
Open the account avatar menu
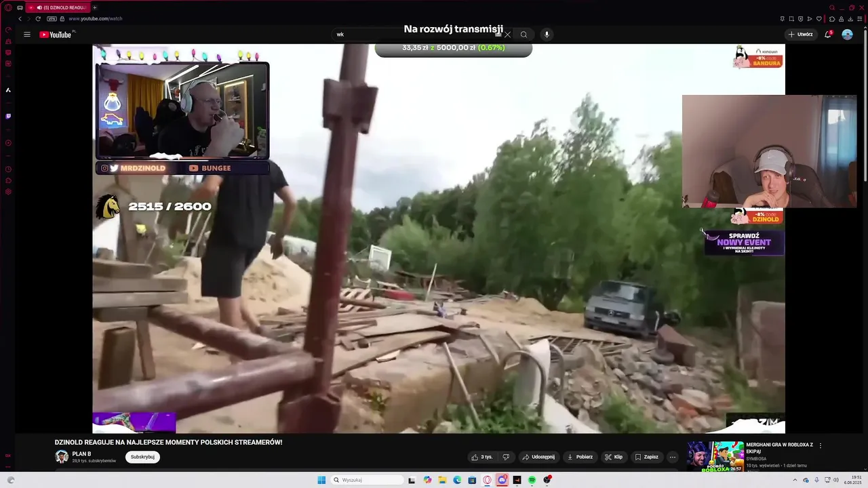click(x=847, y=35)
